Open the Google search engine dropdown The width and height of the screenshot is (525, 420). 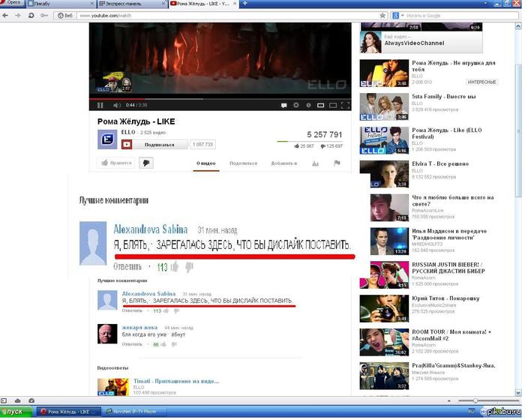(x=398, y=16)
